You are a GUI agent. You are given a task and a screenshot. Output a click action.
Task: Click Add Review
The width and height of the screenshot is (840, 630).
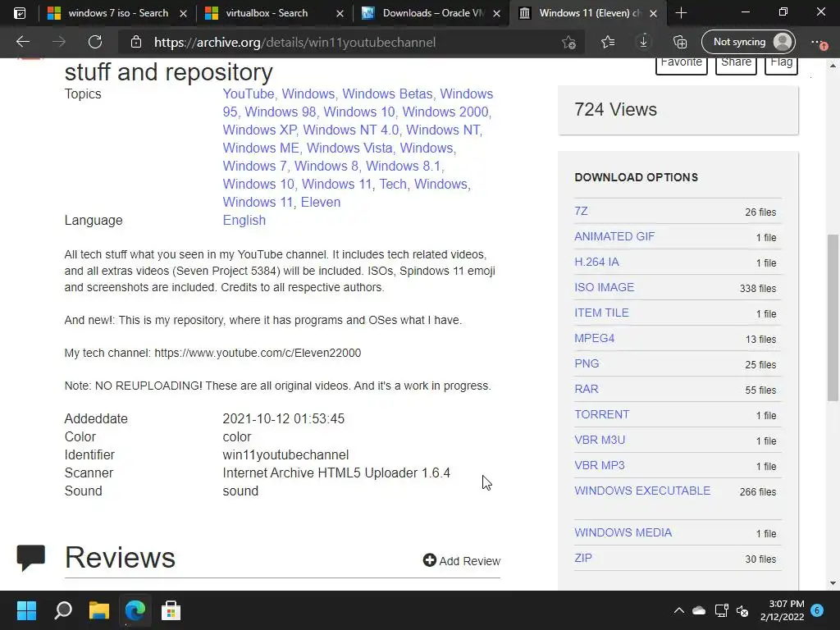462,560
